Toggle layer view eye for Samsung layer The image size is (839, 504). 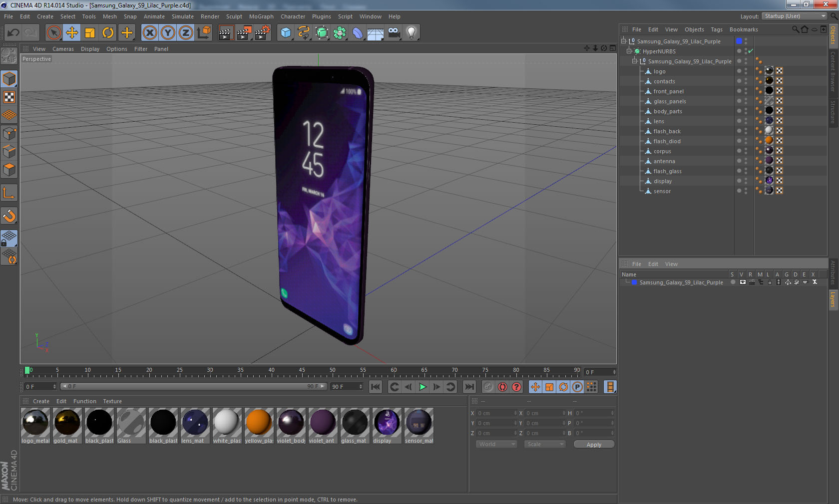point(743,282)
